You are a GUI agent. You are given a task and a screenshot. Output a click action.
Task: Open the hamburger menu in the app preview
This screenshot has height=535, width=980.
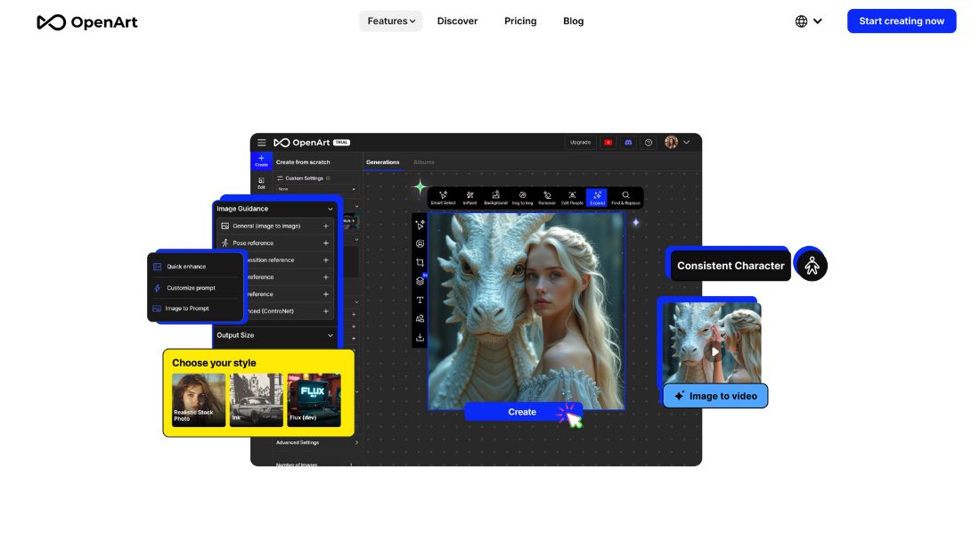tap(262, 143)
